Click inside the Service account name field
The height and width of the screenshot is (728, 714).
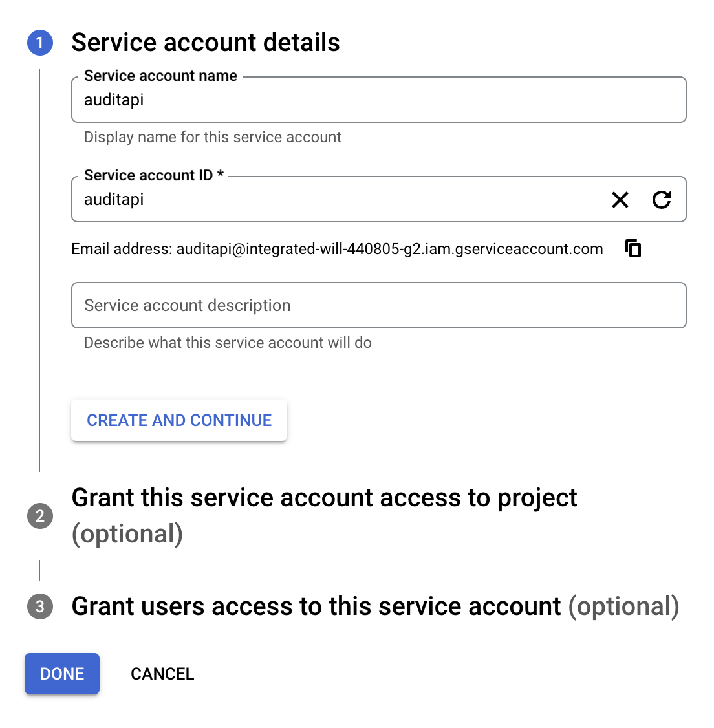click(378, 100)
